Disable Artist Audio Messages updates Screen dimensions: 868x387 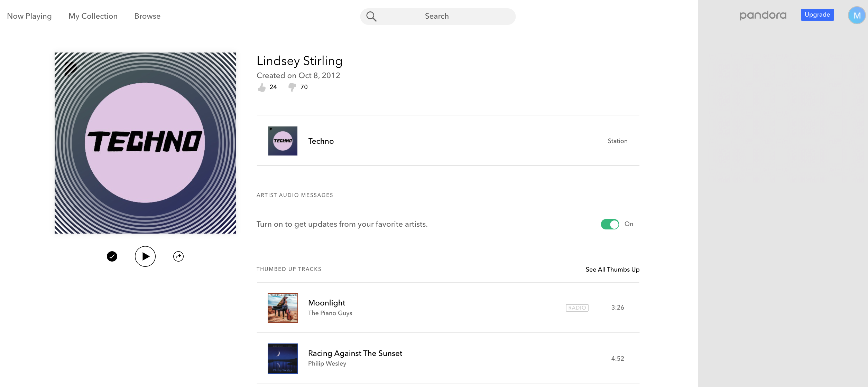click(610, 224)
